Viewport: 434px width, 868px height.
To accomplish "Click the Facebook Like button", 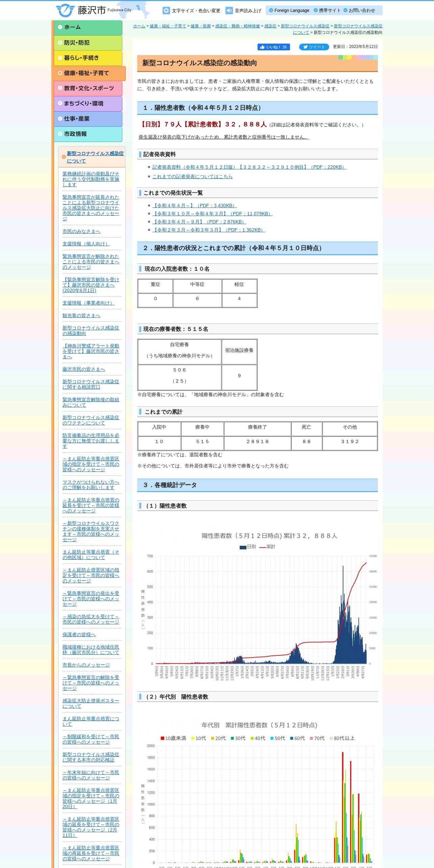I will click(x=273, y=47).
